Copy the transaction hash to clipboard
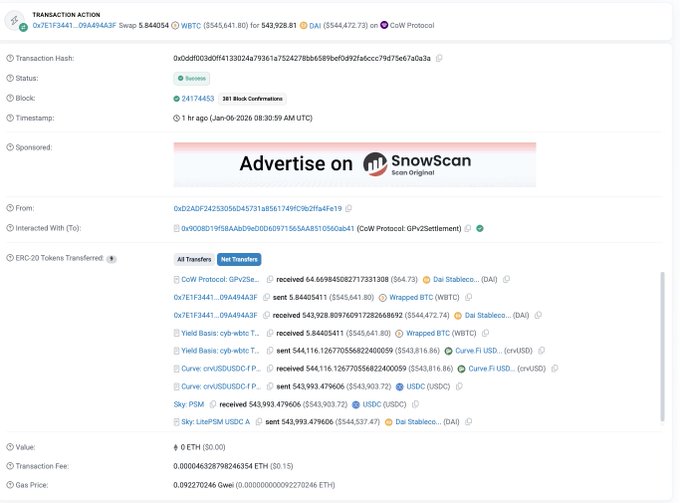The image size is (680, 503). [x=439, y=58]
